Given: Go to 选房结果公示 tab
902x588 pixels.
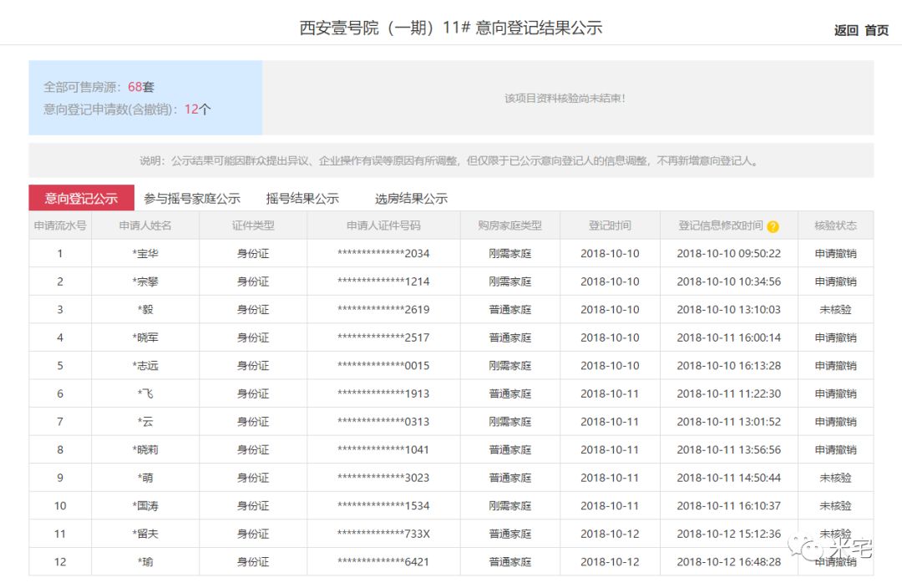Looking at the screenshot, I should [411, 198].
